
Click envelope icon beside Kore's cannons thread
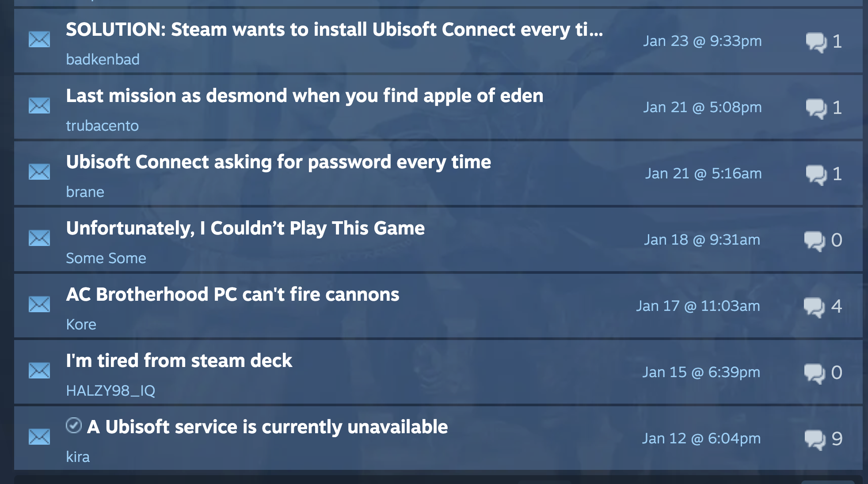(39, 305)
